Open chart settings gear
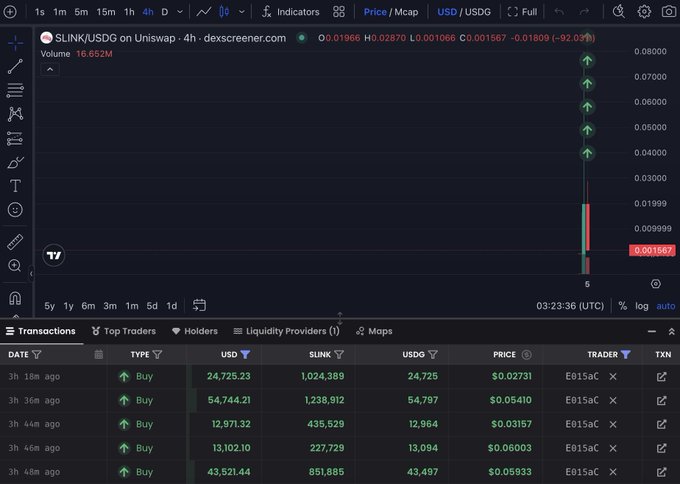The width and height of the screenshot is (680, 484). [x=644, y=12]
